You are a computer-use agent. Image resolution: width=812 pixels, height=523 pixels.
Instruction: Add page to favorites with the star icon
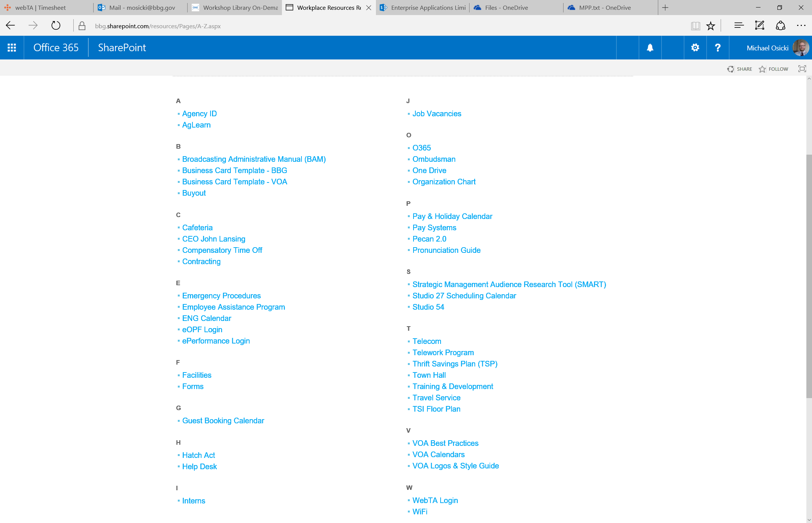coord(710,26)
